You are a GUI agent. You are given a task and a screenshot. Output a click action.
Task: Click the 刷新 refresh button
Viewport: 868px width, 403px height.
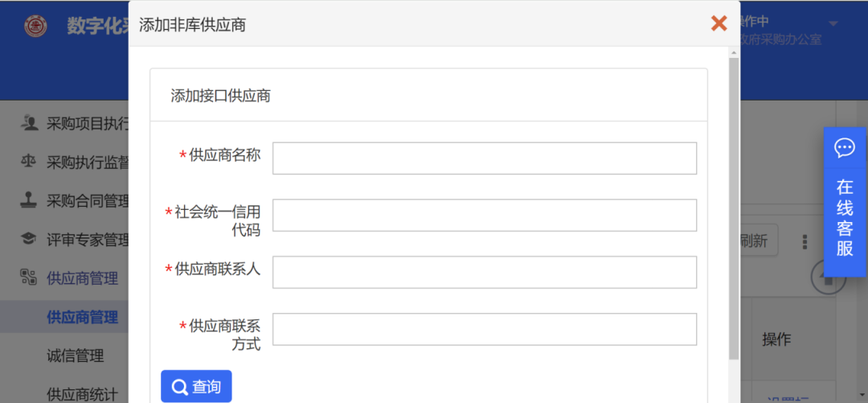[755, 241]
